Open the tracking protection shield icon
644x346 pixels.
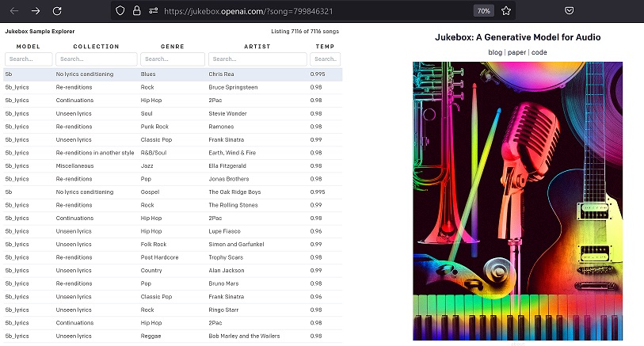tap(120, 11)
